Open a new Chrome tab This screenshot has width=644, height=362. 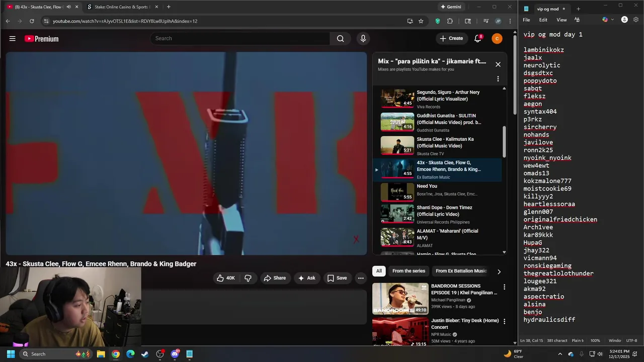pos(169,7)
